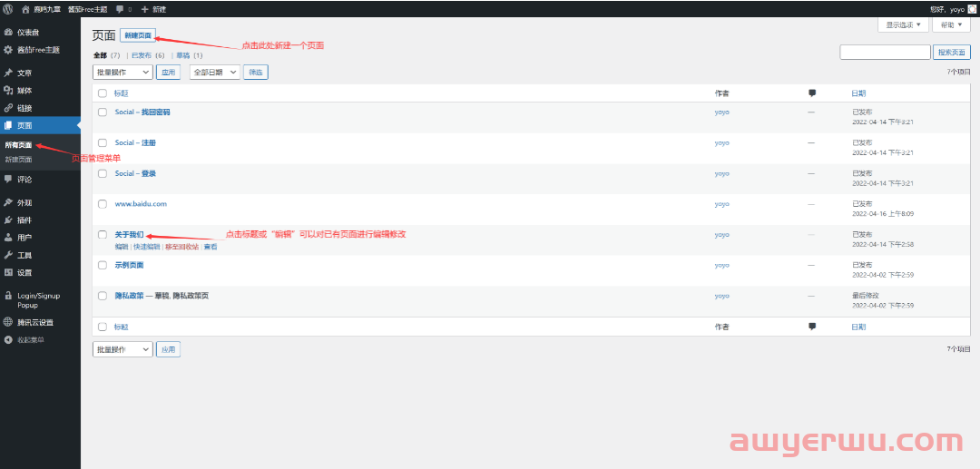Select 新建页面 submenu item in sidebar
Screen dimensions: 980x469
click(18, 160)
